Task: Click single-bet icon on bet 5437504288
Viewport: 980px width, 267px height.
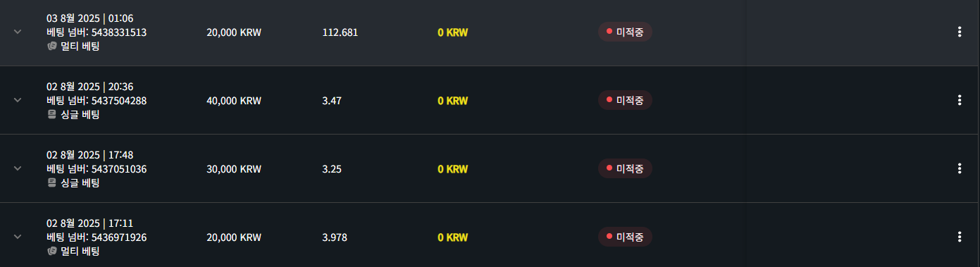Action: 51,114
